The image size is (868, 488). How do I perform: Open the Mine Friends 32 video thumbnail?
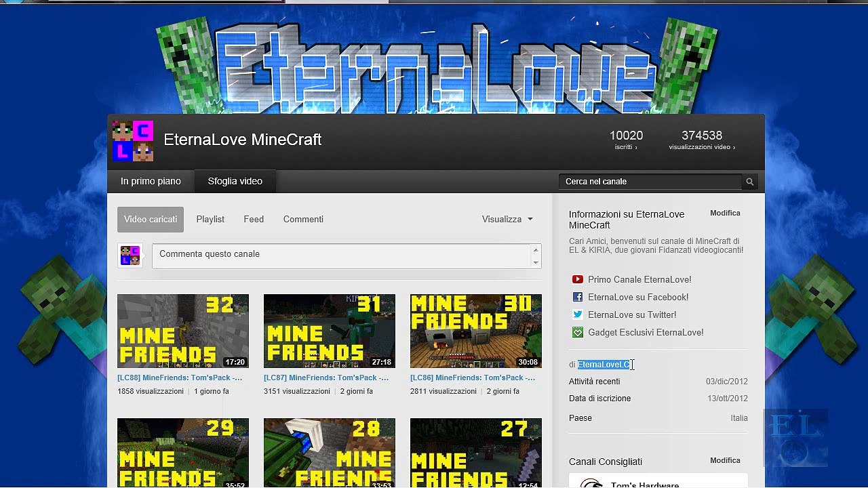[183, 331]
